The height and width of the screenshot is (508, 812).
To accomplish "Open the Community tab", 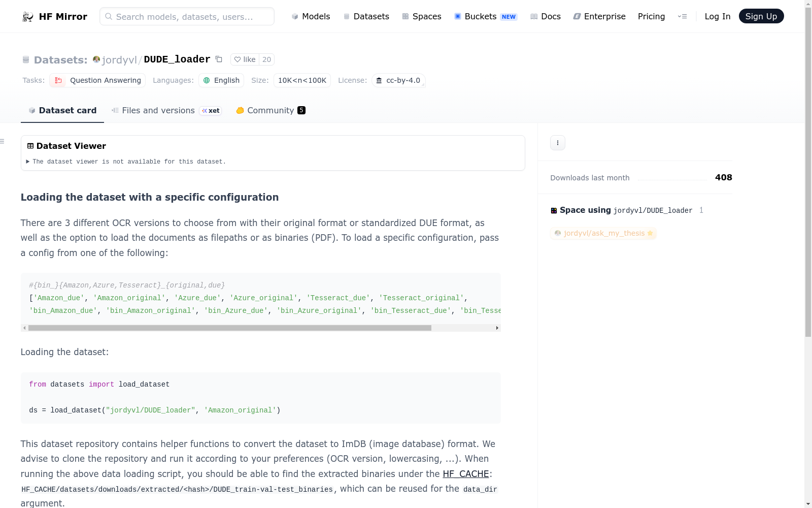I will click(270, 110).
